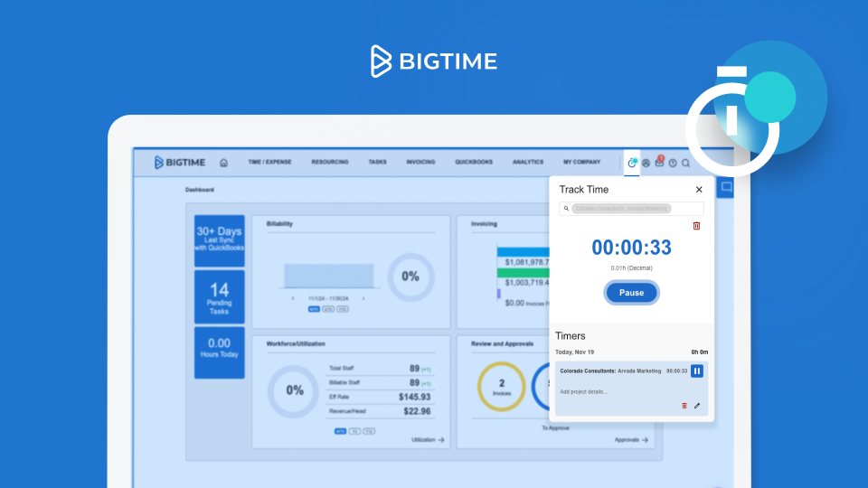The image size is (868, 488).
Task: Click the Colorado Consultants project chip
Action: pos(622,209)
